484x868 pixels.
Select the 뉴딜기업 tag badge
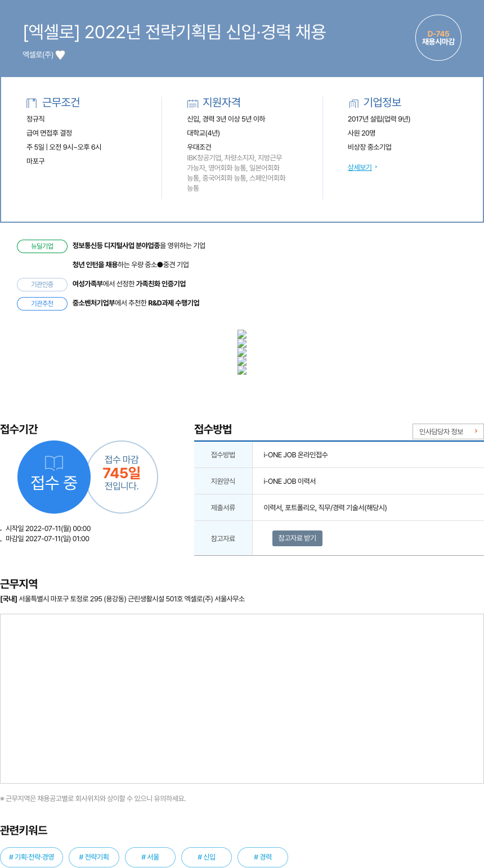tap(42, 246)
